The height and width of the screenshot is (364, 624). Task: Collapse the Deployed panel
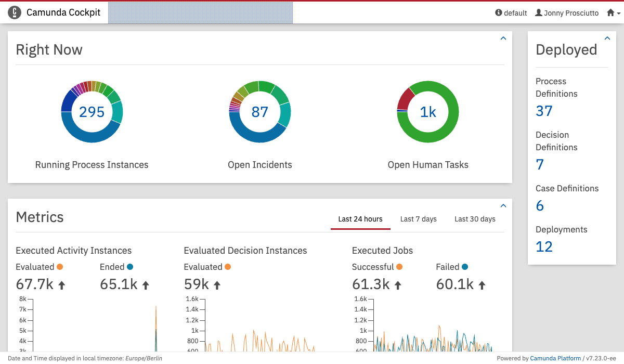pyautogui.click(x=607, y=38)
